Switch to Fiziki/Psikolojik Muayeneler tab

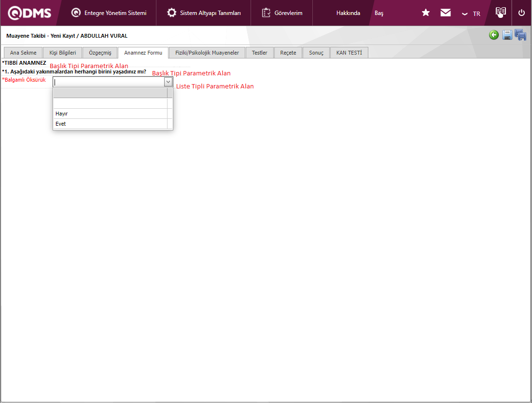pyautogui.click(x=207, y=53)
